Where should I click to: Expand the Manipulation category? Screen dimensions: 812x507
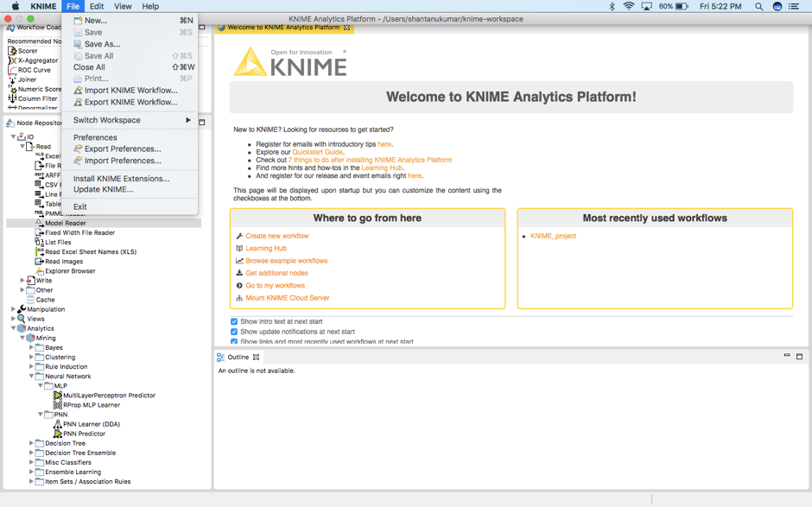click(14, 309)
